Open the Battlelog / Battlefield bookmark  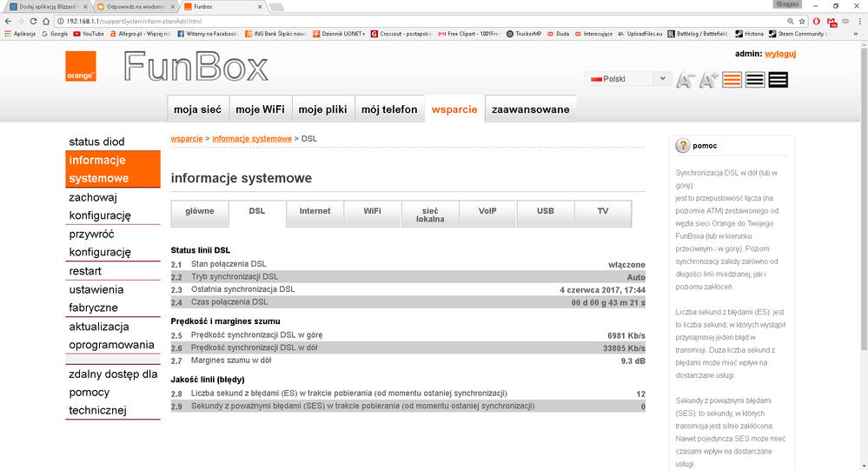pyautogui.click(x=698, y=34)
